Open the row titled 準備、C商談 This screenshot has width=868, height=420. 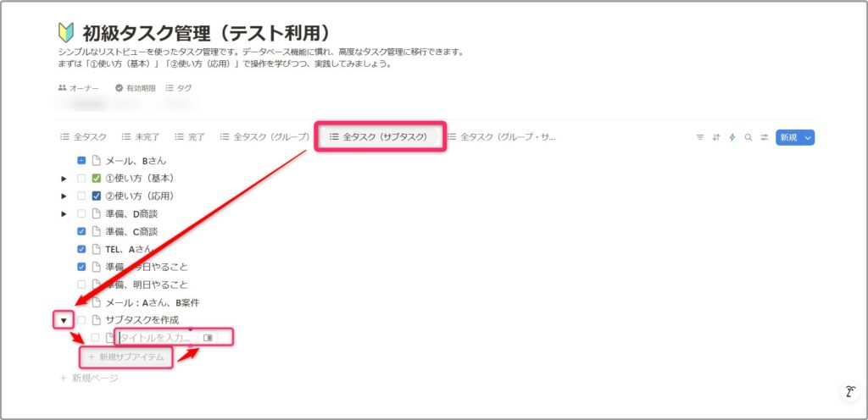(131, 231)
